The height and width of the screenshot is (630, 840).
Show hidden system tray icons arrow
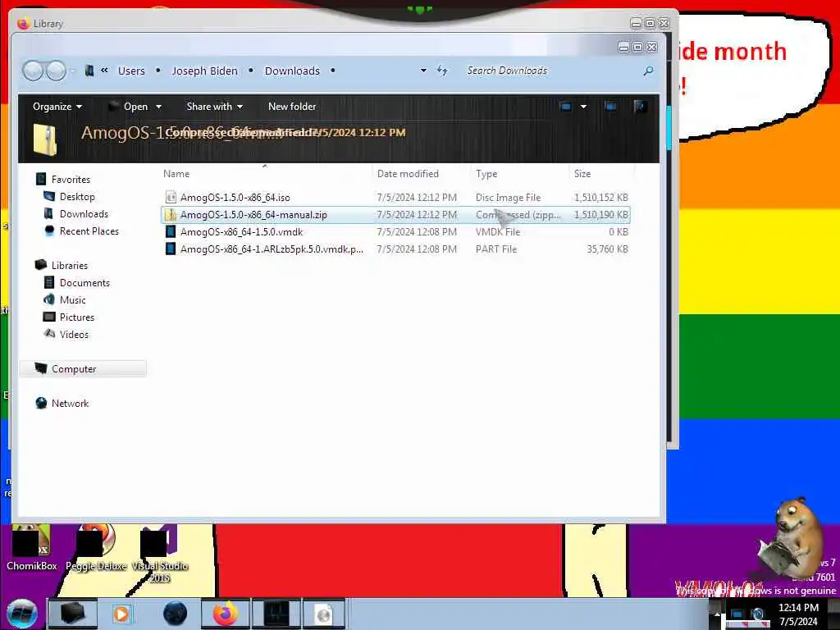point(716,614)
